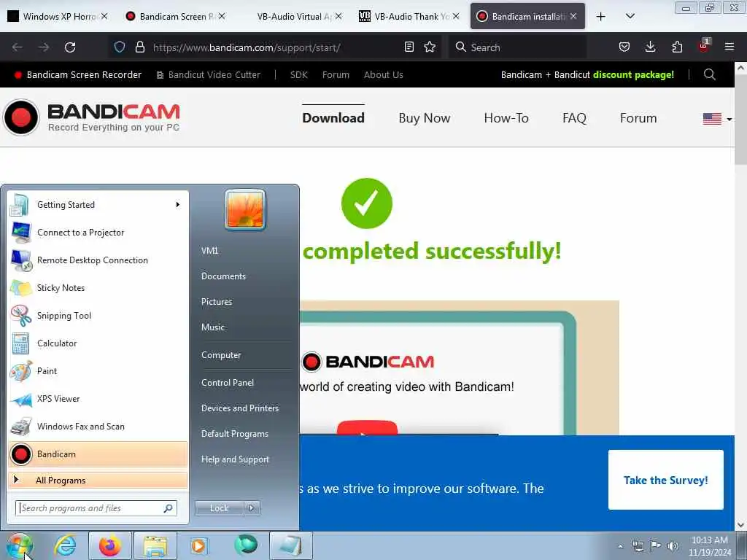Click the Bandicam site search magnifier
The height and width of the screenshot is (560, 747).
pos(709,75)
